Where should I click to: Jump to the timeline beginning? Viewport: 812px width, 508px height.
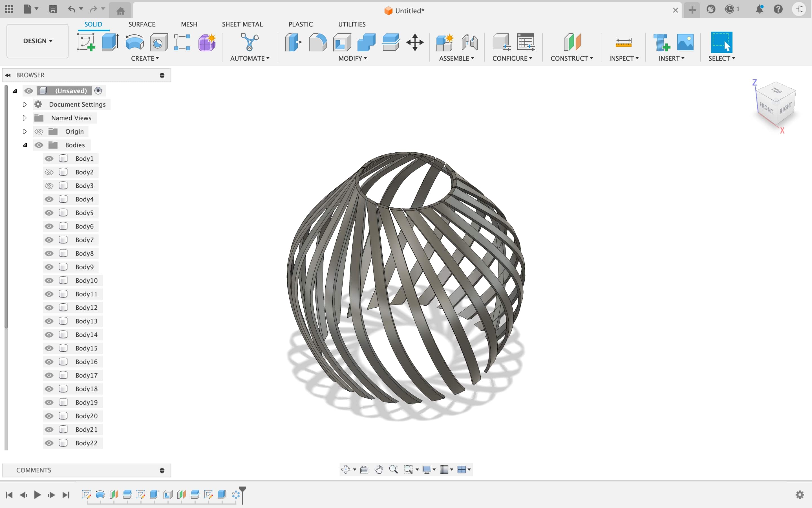coord(9,494)
